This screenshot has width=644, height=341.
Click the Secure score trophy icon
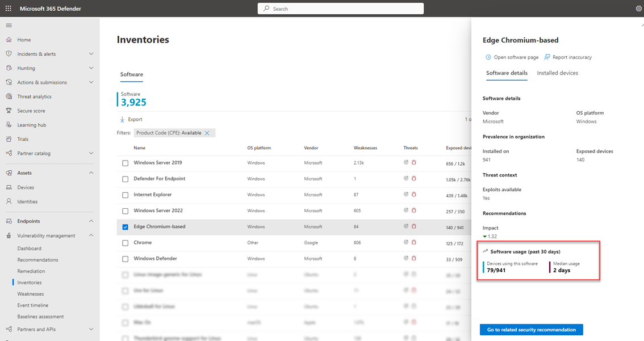coord(9,111)
